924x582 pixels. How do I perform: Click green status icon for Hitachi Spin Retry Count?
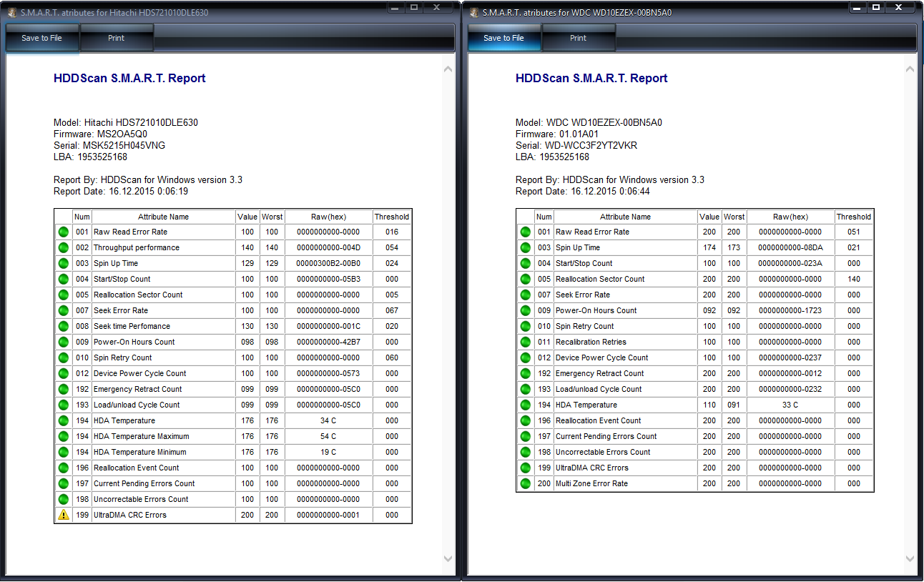pos(64,357)
